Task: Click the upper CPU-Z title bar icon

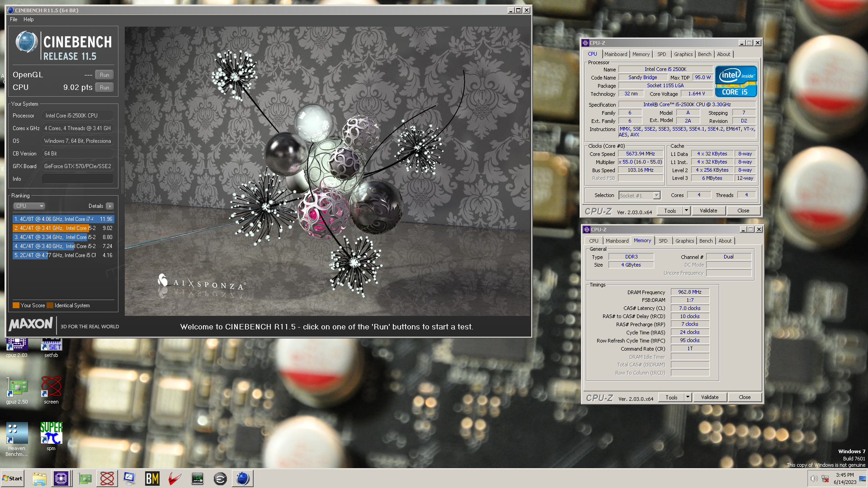Action: (x=585, y=43)
